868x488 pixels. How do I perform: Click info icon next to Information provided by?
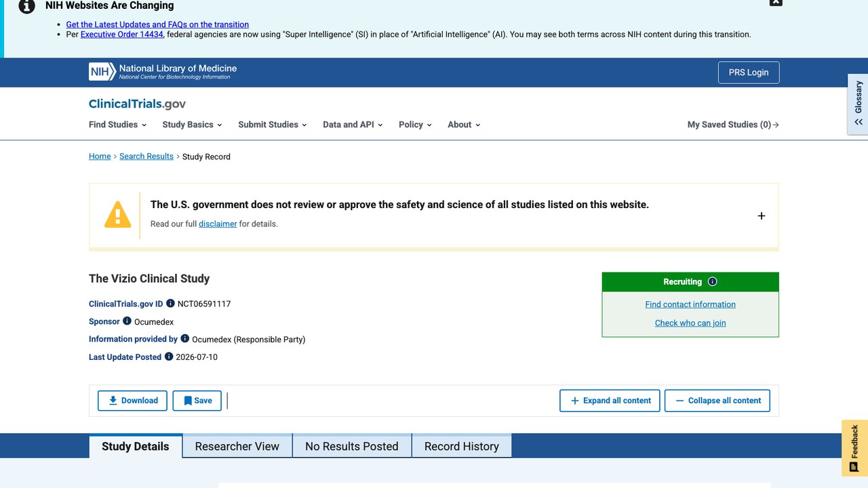click(184, 339)
